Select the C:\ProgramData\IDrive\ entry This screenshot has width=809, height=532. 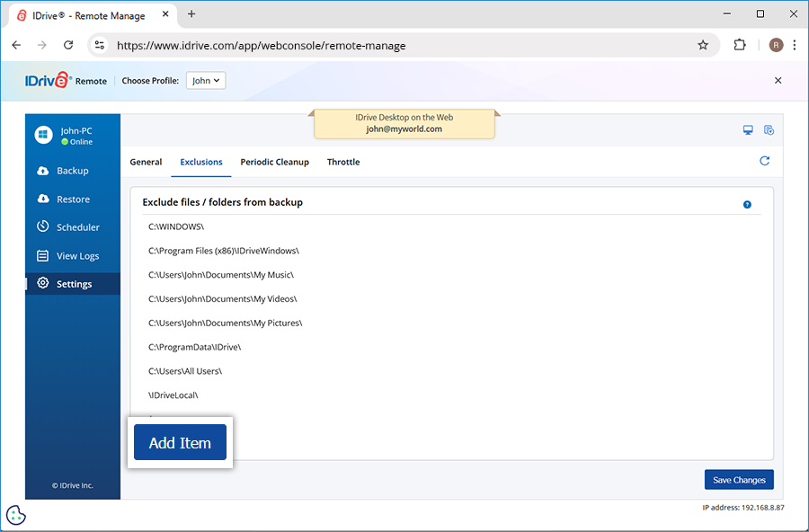194,347
